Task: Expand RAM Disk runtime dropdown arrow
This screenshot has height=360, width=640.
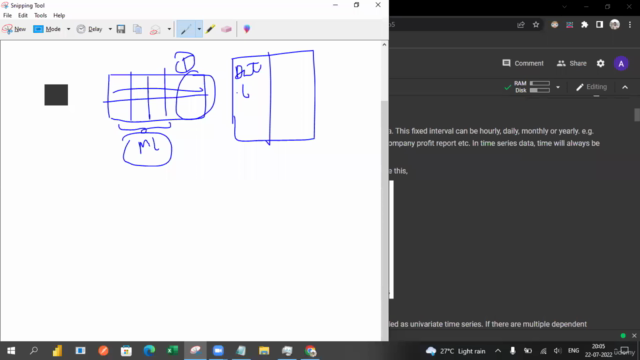Action: (558, 87)
